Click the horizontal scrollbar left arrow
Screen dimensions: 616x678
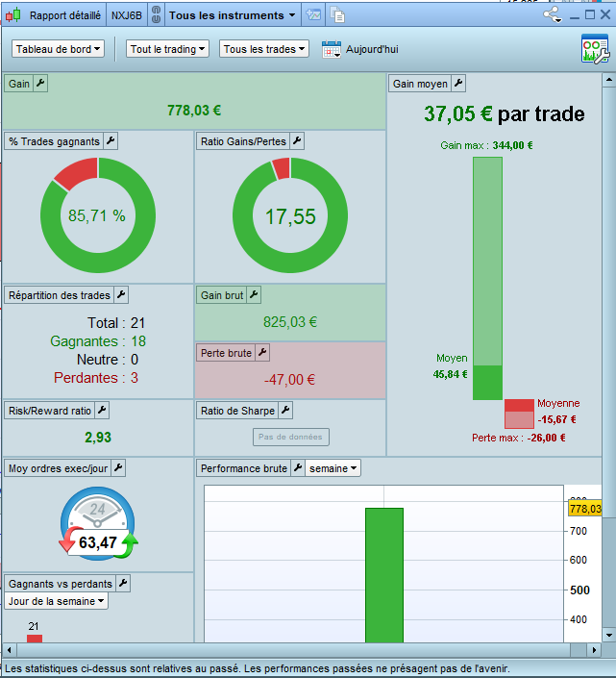coord(9,650)
